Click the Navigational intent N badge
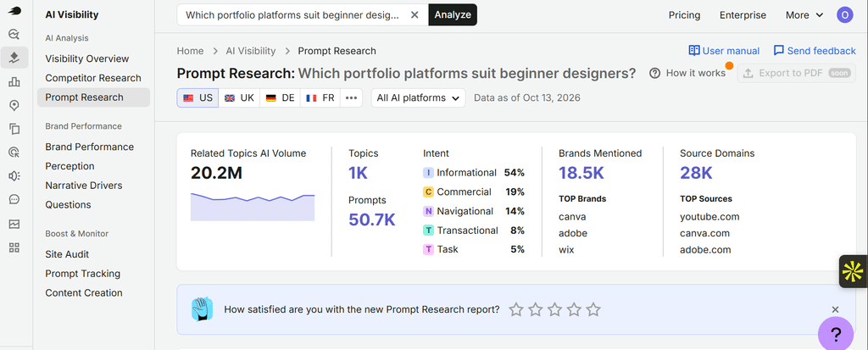Screen dimensions: 868x350 click(x=428, y=211)
